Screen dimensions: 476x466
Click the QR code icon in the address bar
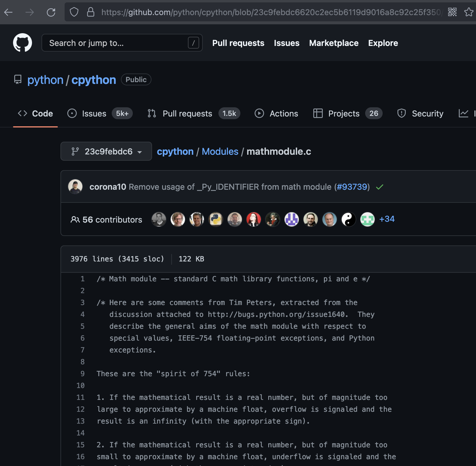[x=452, y=12]
